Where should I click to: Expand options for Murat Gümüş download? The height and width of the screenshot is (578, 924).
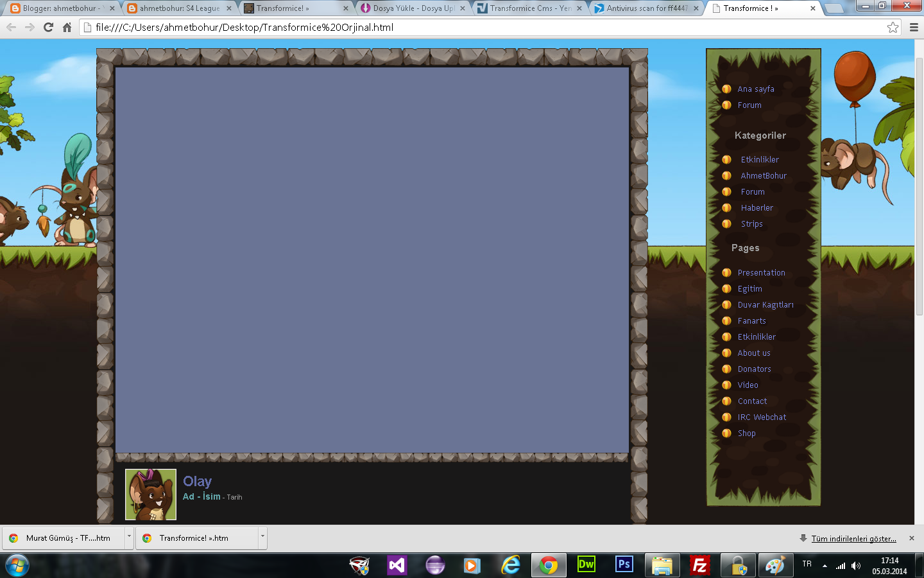tap(129, 537)
